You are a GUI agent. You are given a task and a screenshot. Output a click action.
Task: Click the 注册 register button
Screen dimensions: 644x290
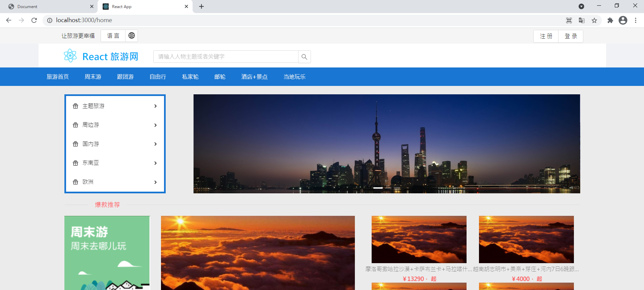click(x=546, y=36)
